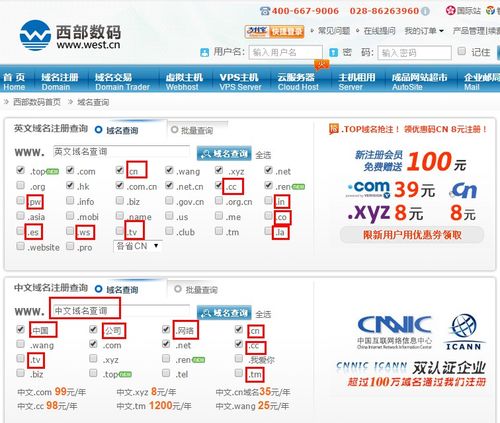Open the VPS主机 VPS Server menu
Viewport: 500px width, 423px height.
(x=240, y=82)
